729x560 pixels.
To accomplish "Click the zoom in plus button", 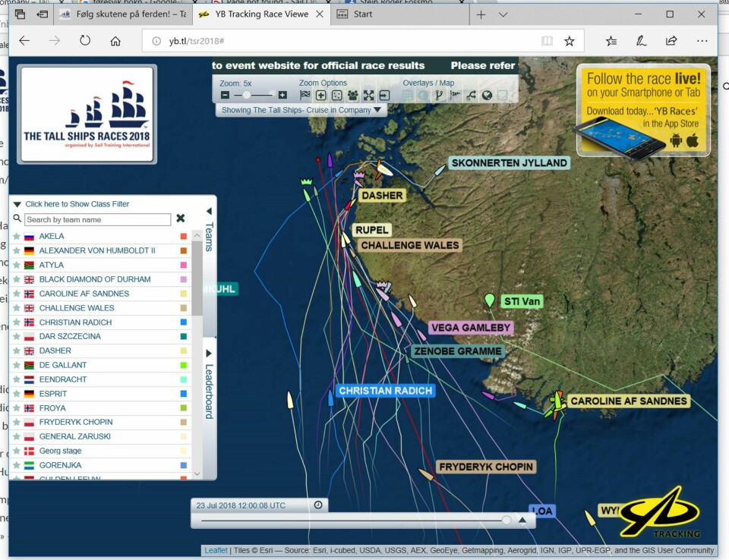I will point(282,96).
